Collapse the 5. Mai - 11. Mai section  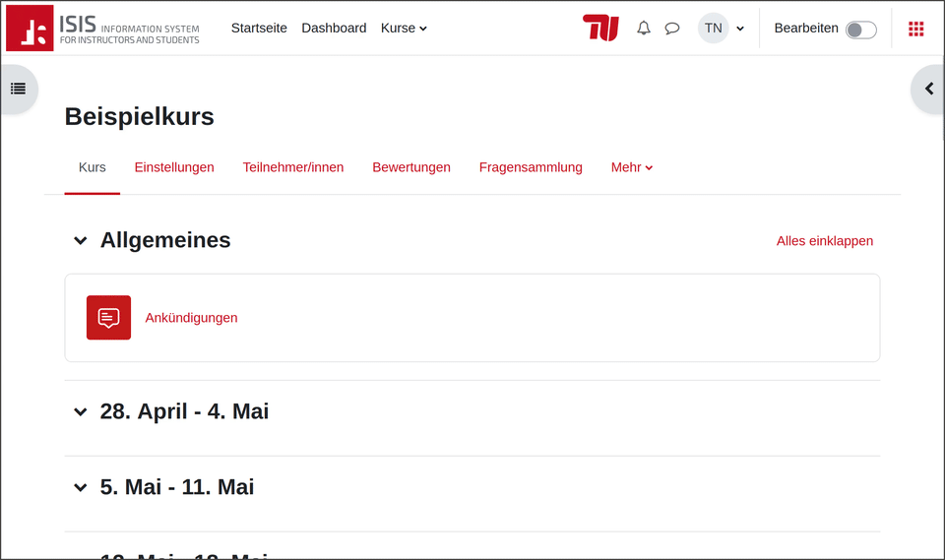pyautogui.click(x=81, y=488)
